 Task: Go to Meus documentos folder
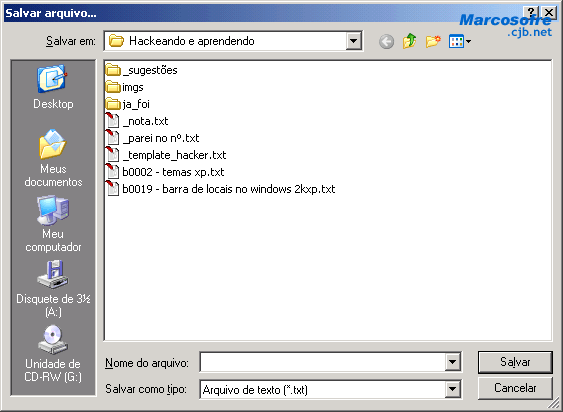click(x=53, y=158)
